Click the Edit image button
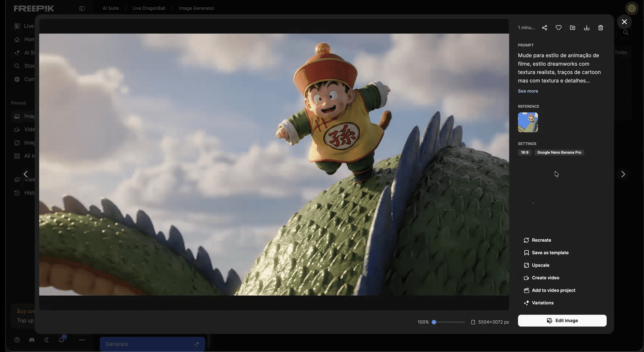This screenshot has height=352, width=644. pos(562,321)
